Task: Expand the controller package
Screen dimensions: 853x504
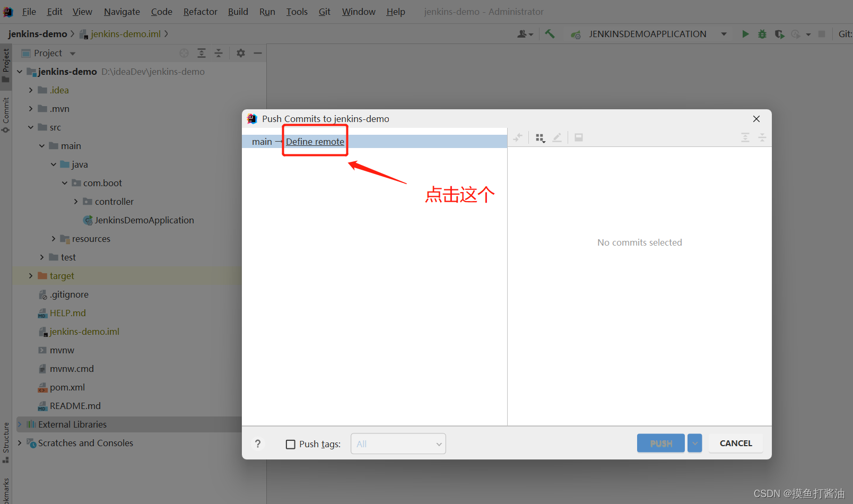Action: 76,202
